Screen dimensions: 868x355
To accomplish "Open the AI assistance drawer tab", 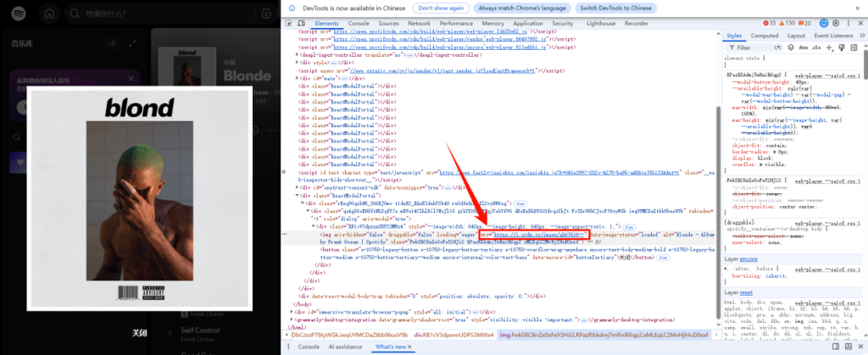I will click(345, 347).
